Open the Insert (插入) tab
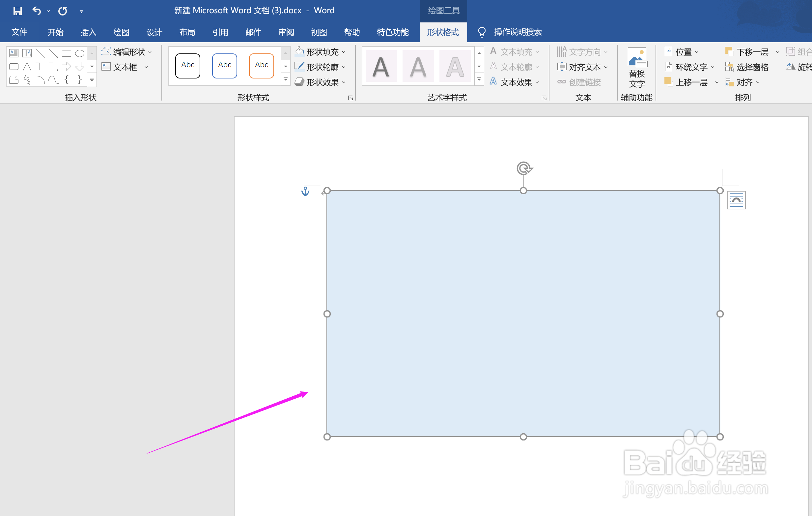The image size is (812, 516). point(88,32)
